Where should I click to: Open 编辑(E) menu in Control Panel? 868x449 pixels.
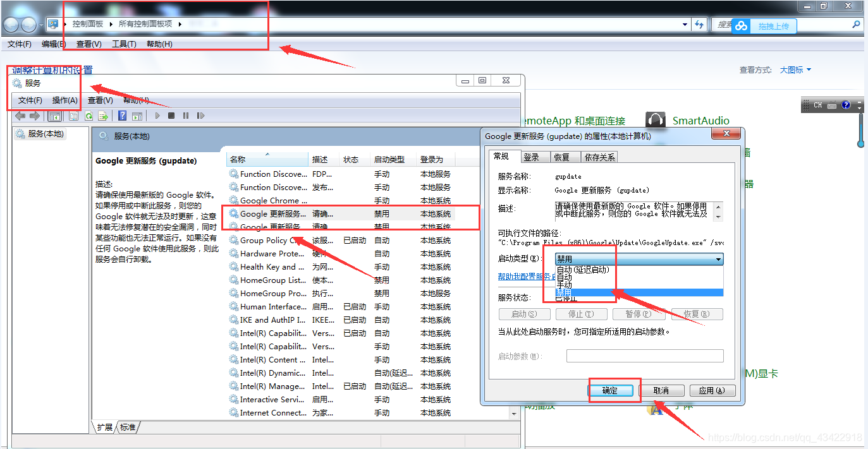tap(54, 44)
